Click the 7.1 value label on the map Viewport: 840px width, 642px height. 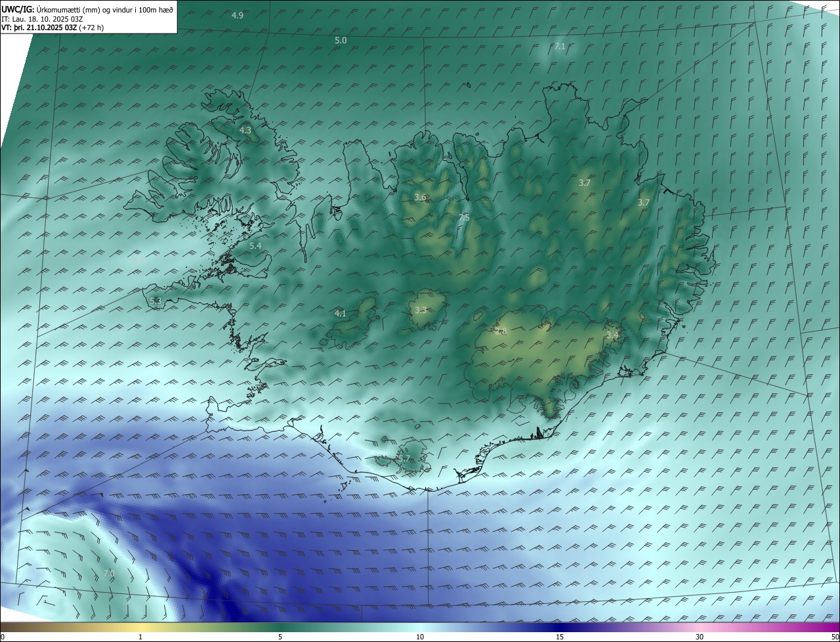pos(560,47)
